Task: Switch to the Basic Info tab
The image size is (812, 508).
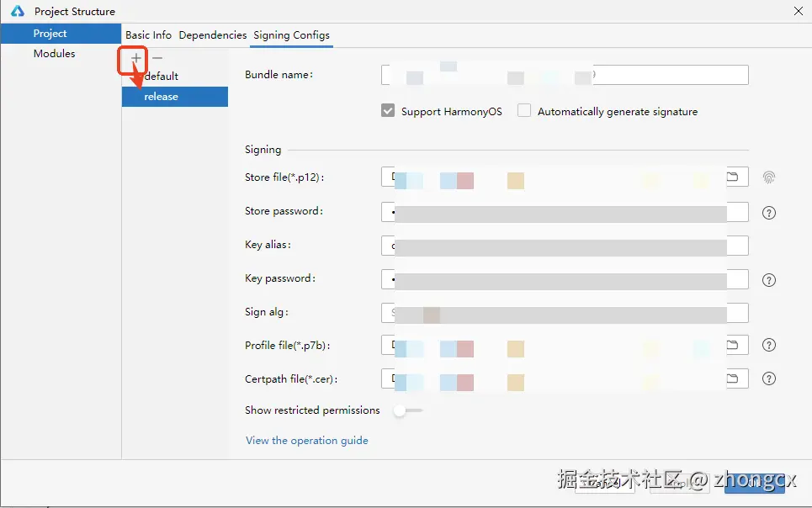Action: 148,35
